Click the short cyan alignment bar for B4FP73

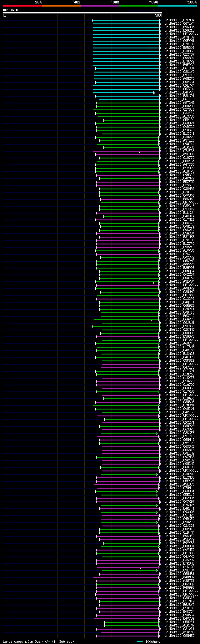click(x=124, y=93)
